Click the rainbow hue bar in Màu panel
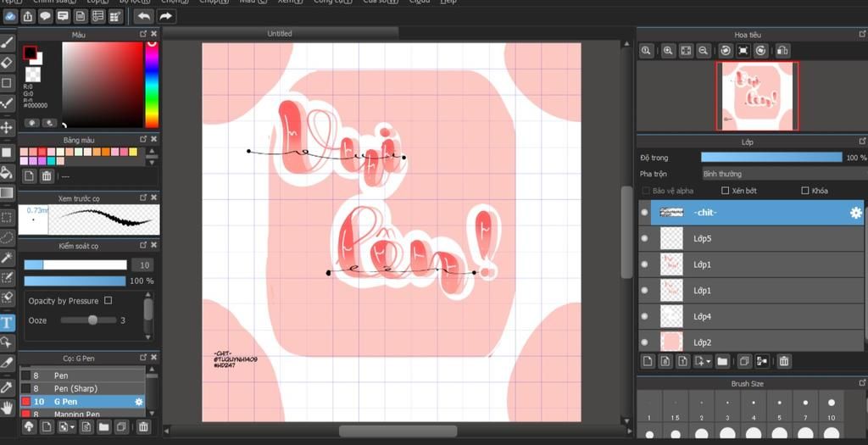The height and width of the screenshot is (445, 868). 152,84
